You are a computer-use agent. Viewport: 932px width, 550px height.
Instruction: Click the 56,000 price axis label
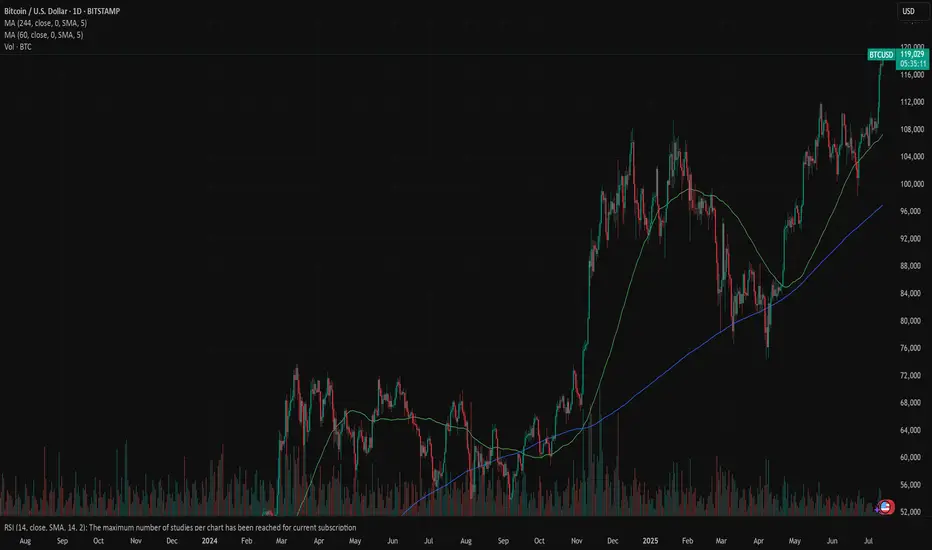tap(912, 485)
